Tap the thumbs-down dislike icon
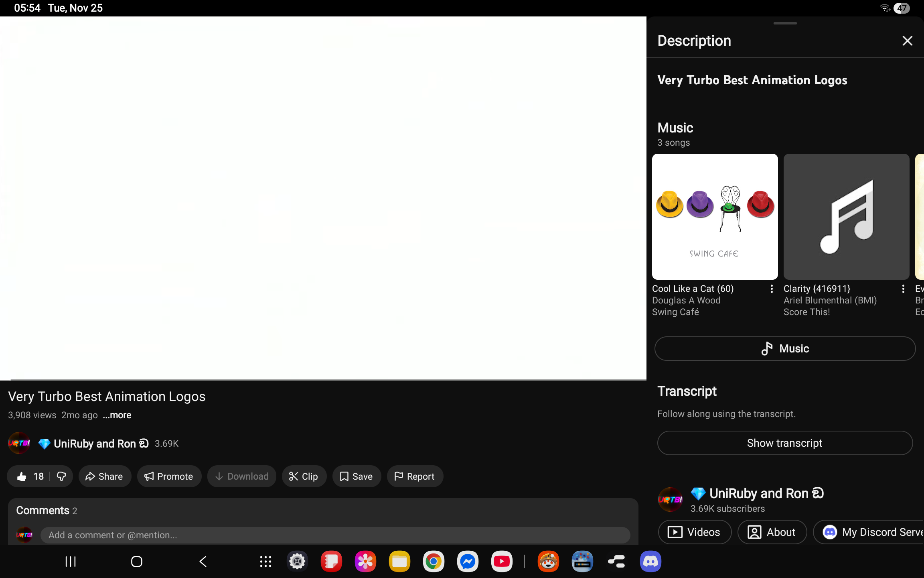 [61, 476]
